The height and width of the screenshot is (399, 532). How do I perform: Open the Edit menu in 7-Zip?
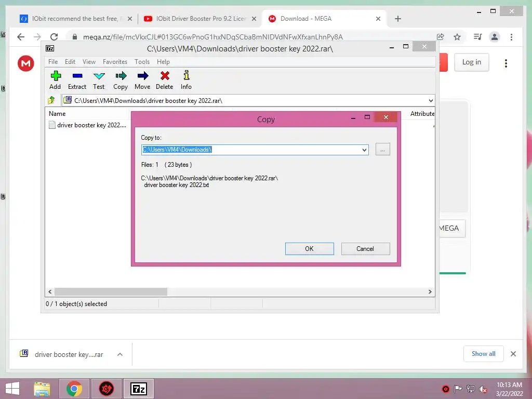(x=70, y=62)
